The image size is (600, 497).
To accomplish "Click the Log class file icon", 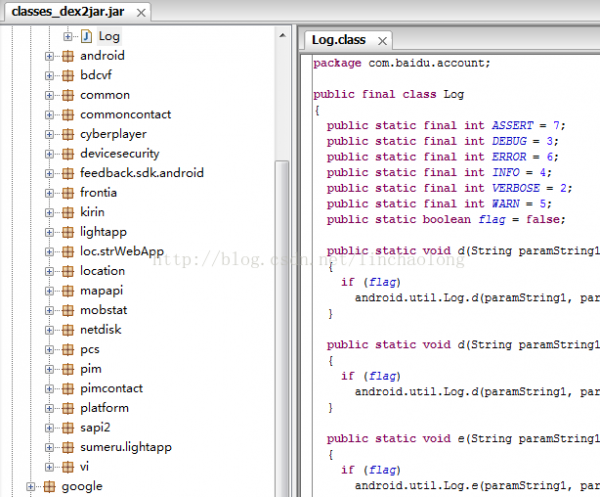I will [86, 36].
